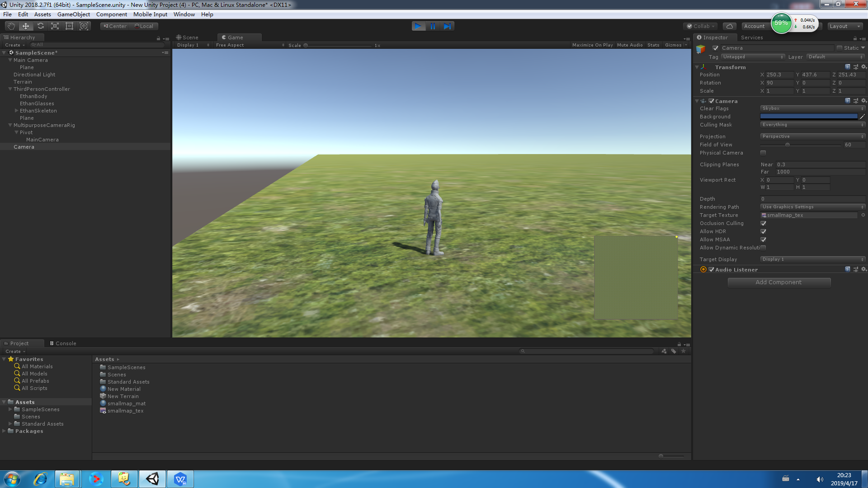Image resolution: width=868 pixels, height=488 pixels.
Task: Select the Rect transform tool
Action: coord(69,26)
